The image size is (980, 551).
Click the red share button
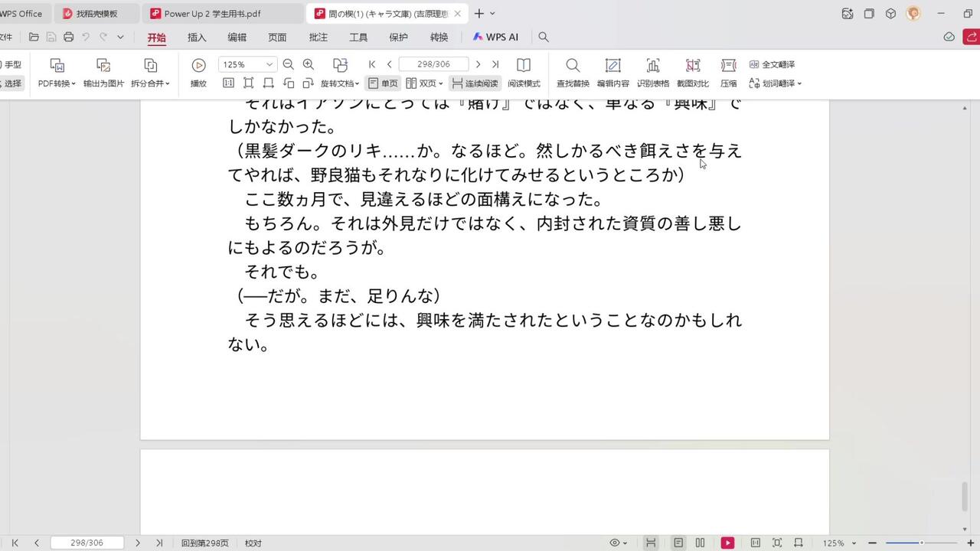point(972,37)
